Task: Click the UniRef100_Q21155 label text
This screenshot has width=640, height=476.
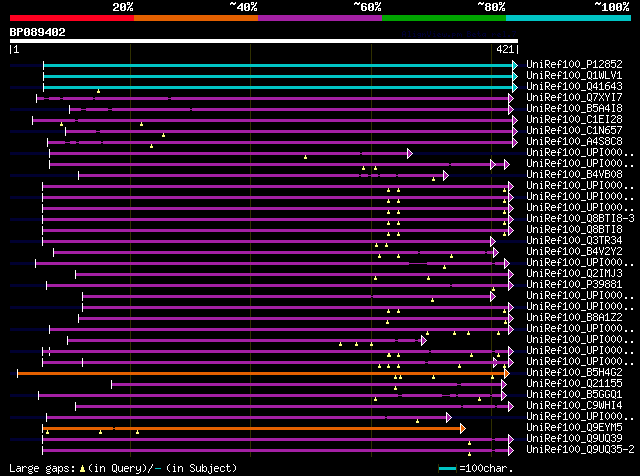Action: coord(574,384)
